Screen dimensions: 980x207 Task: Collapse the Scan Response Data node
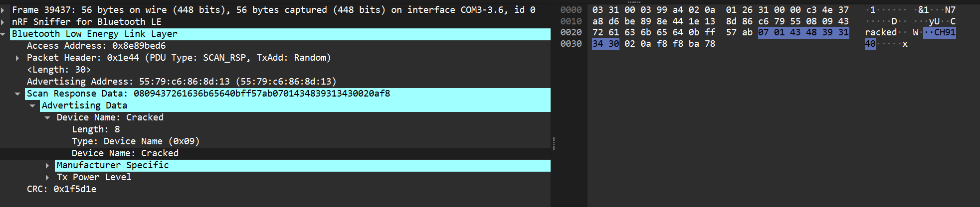pos(17,94)
